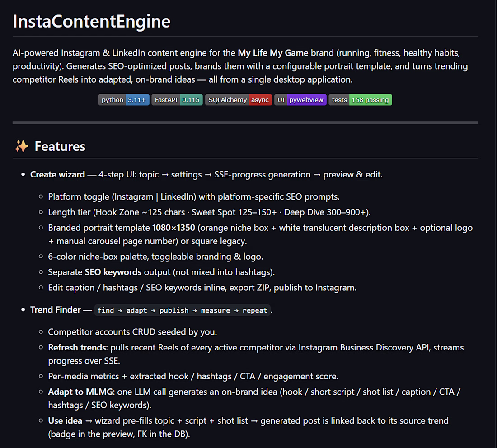The image size is (497, 448).
Task: Click the Features section heading
Action: click(60, 146)
